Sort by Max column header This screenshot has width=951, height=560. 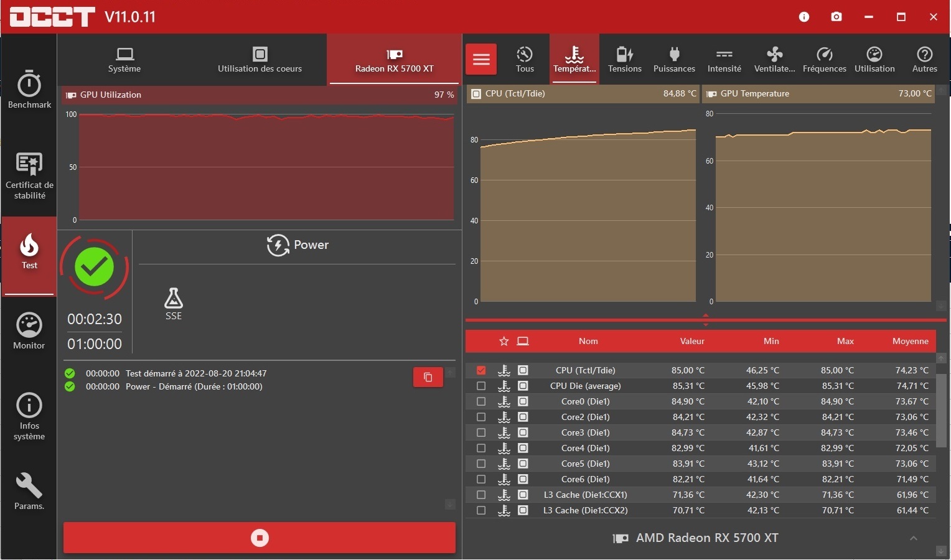pos(845,341)
